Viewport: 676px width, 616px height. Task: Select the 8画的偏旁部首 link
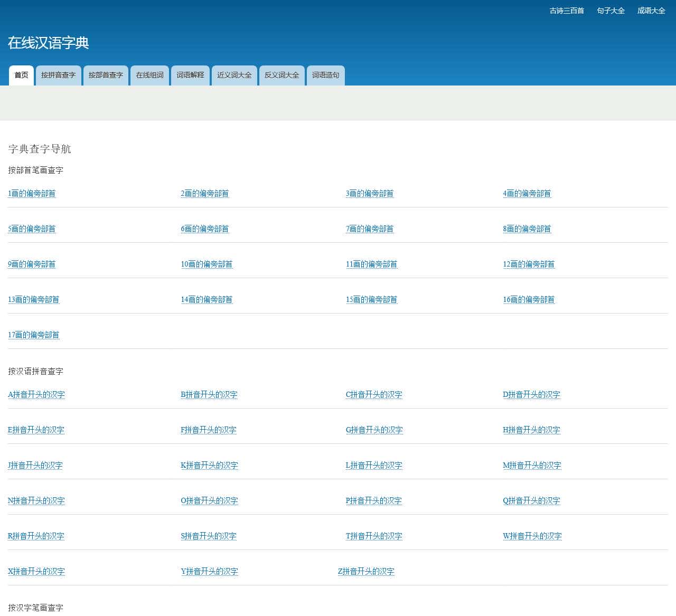[x=527, y=229]
